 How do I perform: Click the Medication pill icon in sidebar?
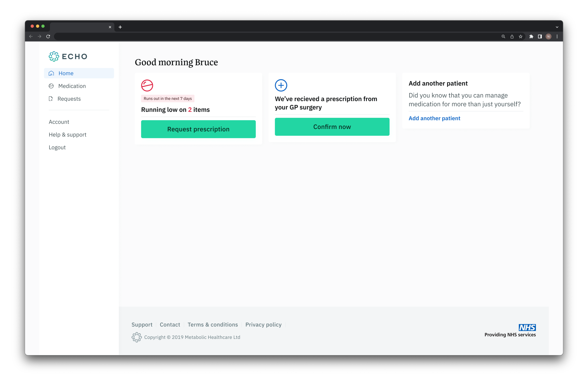pos(51,86)
